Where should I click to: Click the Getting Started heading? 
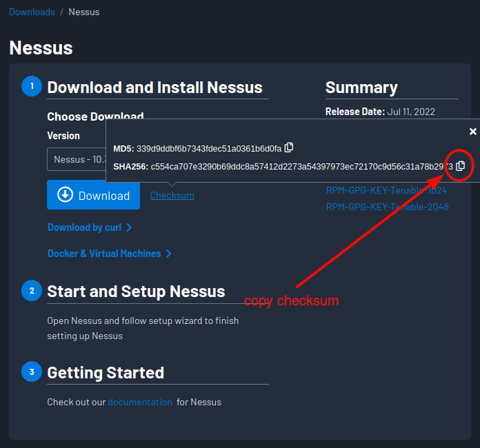coord(106,373)
